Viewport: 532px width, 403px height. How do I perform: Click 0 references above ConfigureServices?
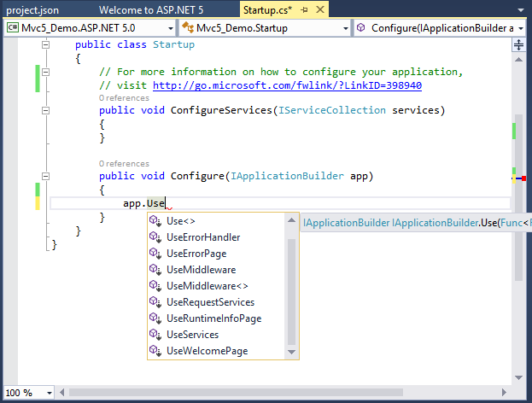point(124,98)
